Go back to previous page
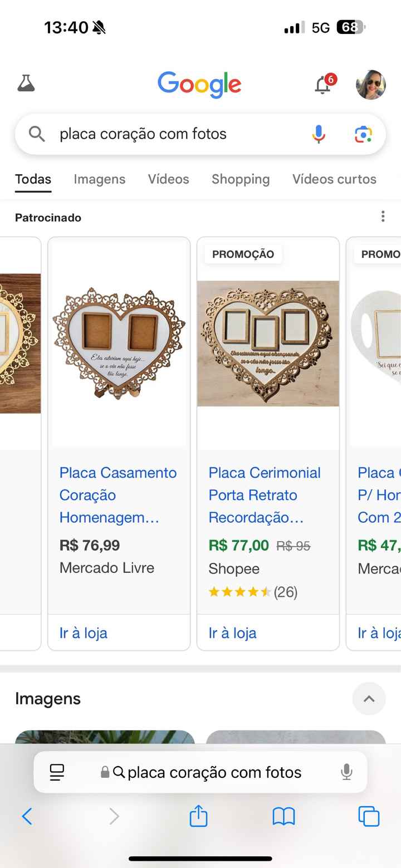This screenshot has height=868, width=401. click(x=27, y=817)
